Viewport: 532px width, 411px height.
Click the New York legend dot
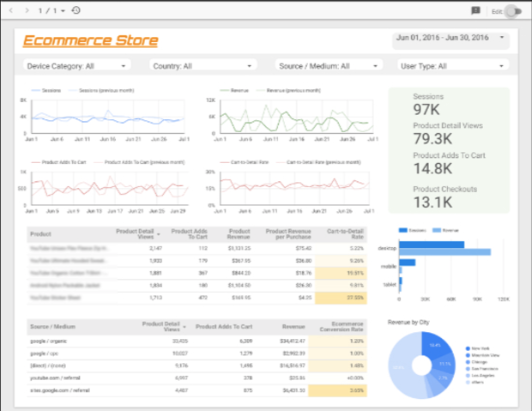pyautogui.click(x=463, y=348)
